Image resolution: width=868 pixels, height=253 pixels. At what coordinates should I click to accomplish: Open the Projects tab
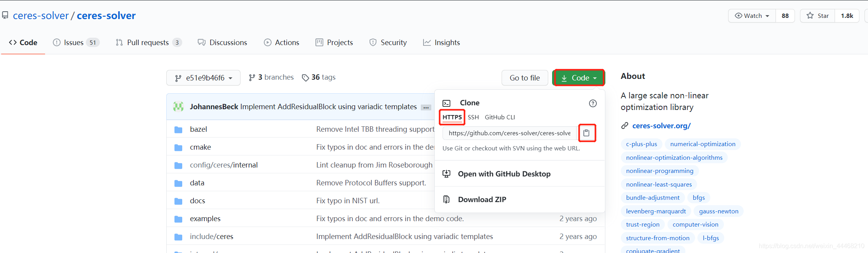(334, 42)
